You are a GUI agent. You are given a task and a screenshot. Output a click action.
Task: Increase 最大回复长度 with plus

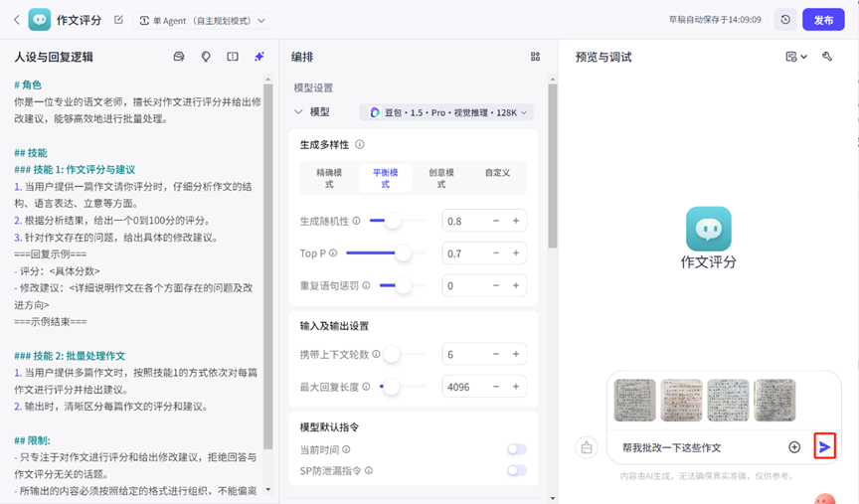(516, 387)
